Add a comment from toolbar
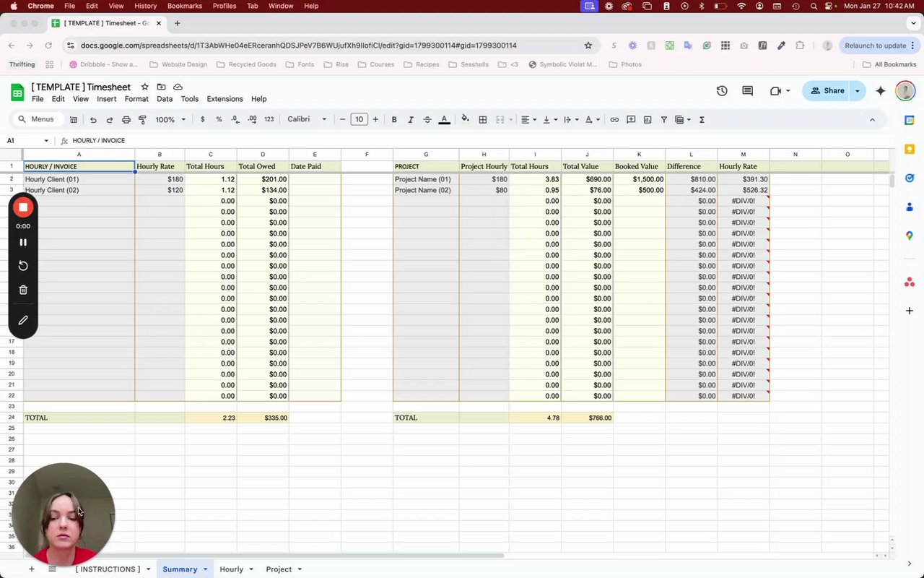 point(631,119)
